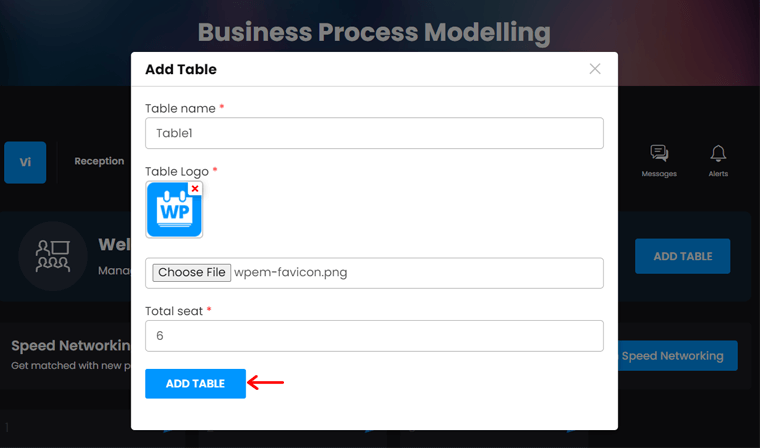The image size is (760, 448).
Task: Click the Business Process Modelling heading
Action: [x=374, y=33]
